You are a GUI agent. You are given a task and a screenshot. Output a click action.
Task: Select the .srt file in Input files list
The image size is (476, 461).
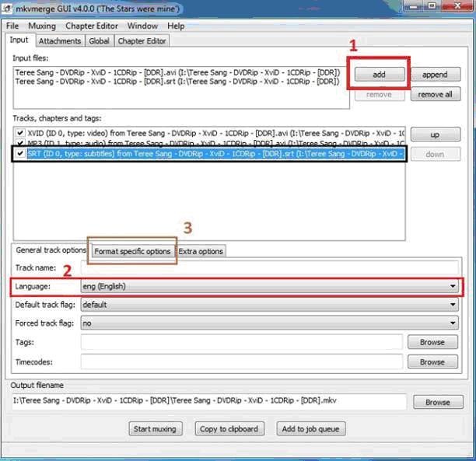tap(177, 82)
